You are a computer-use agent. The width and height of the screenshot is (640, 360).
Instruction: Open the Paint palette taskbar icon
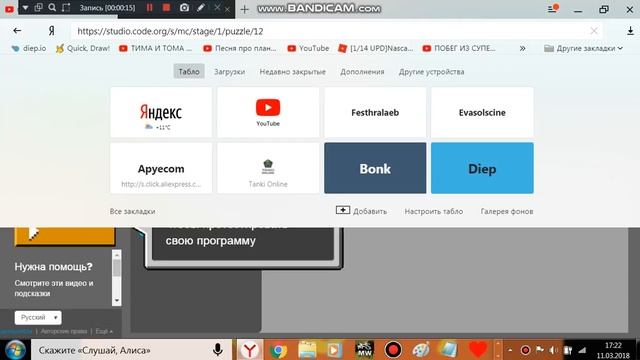tap(421, 350)
